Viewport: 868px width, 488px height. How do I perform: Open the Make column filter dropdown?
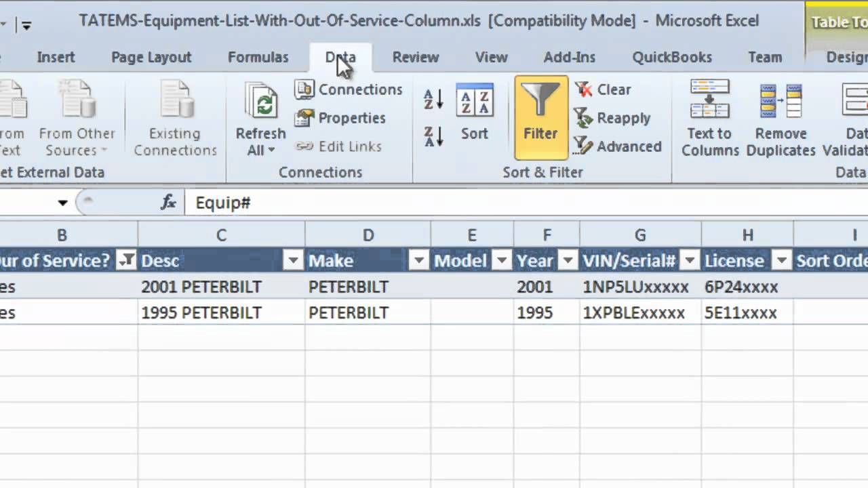(x=419, y=261)
